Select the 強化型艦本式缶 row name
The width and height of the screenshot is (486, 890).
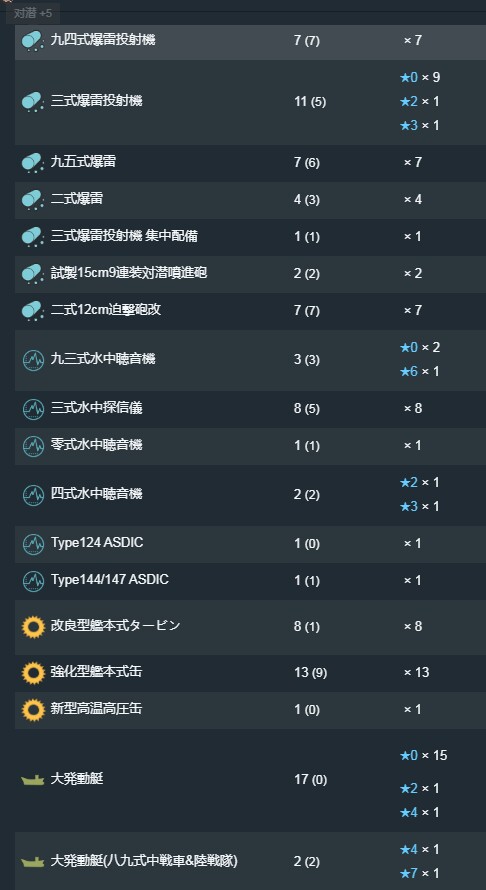pos(97,671)
